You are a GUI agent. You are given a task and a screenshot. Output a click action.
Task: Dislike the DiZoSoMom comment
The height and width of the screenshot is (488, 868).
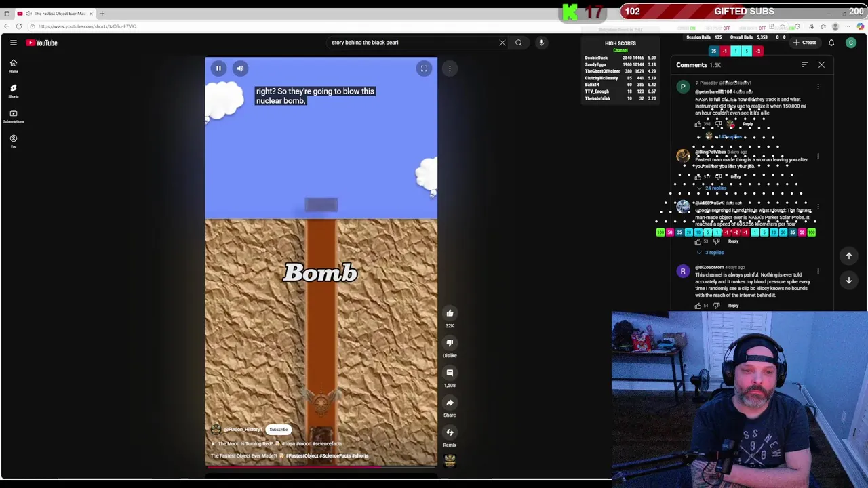pyautogui.click(x=717, y=306)
